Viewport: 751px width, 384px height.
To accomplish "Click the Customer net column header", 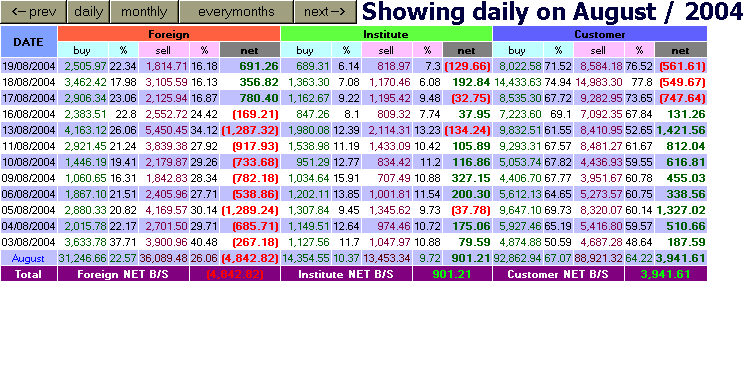I will click(681, 50).
